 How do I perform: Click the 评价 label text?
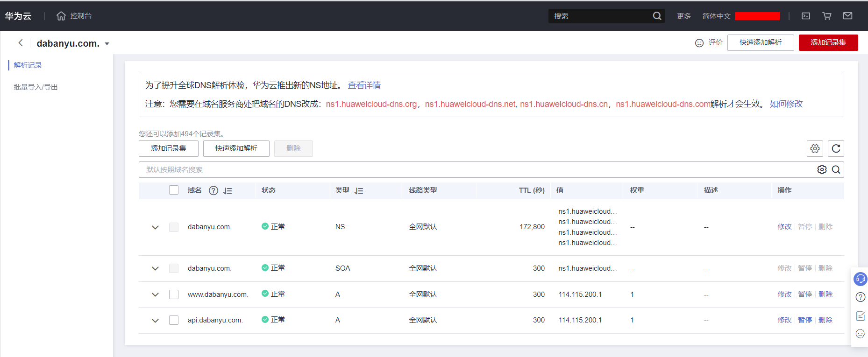pyautogui.click(x=716, y=42)
